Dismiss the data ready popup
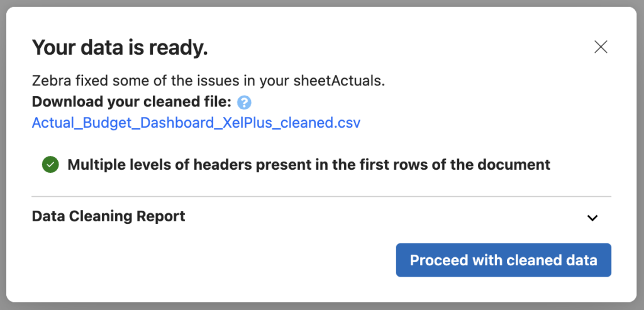This screenshot has width=644, height=310. tap(601, 47)
